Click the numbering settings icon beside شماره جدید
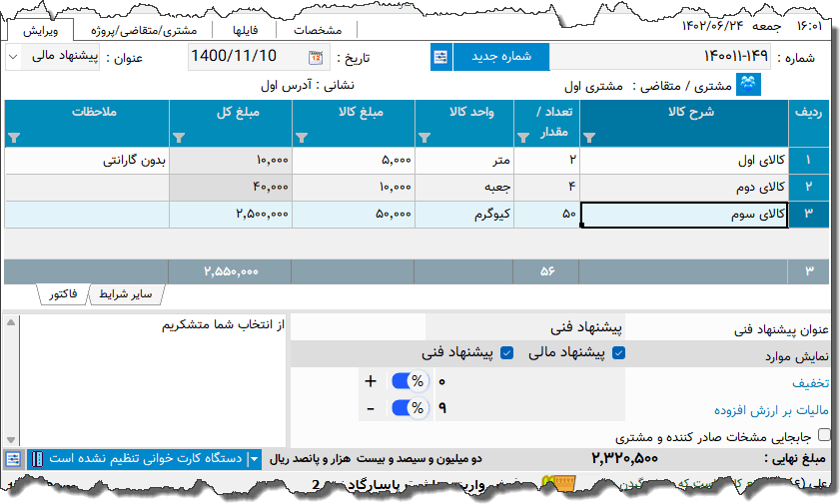The height and width of the screenshot is (504, 840). pos(440,57)
